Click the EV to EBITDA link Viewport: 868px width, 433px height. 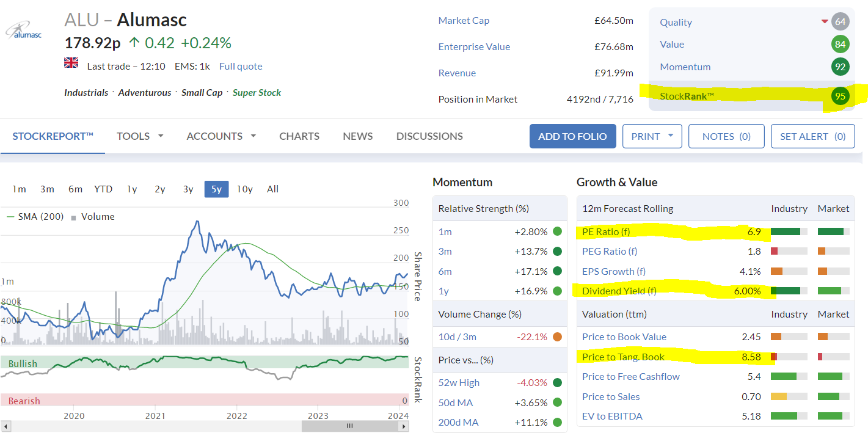(612, 416)
